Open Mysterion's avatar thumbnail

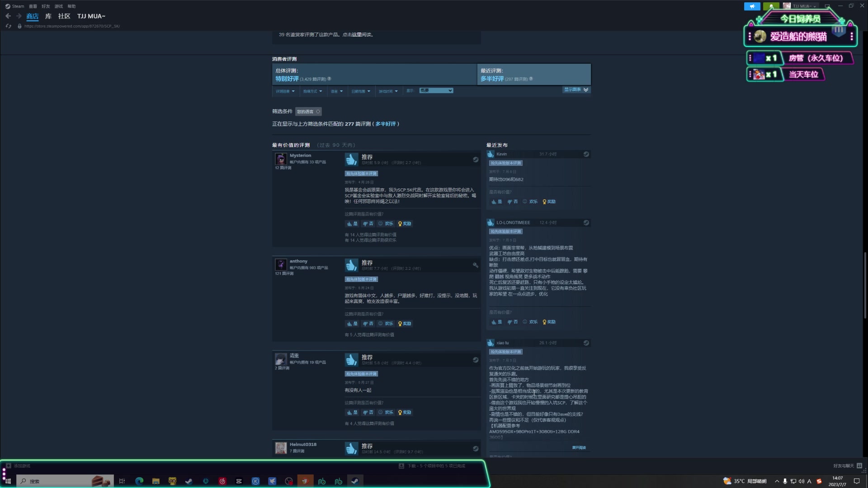281,159
